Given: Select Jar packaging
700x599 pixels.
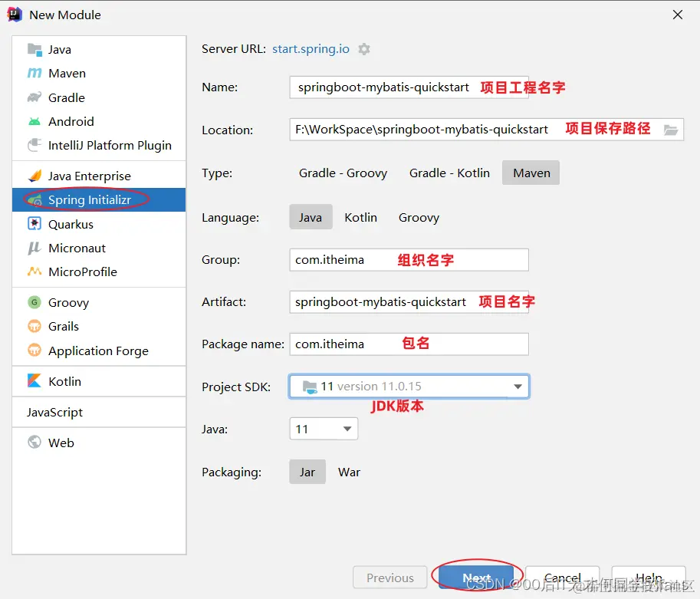Looking at the screenshot, I should click(x=307, y=472).
